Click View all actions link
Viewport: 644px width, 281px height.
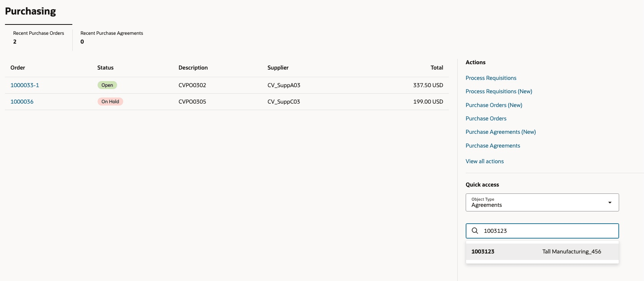(485, 161)
